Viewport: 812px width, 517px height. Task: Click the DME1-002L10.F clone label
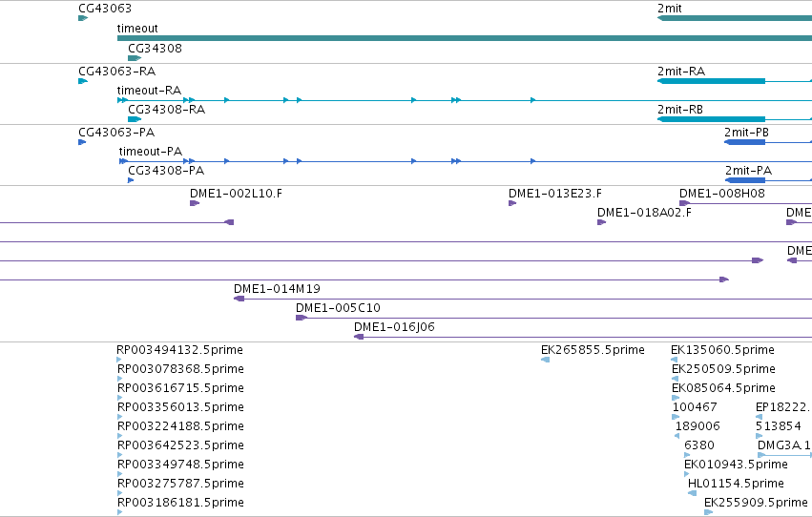pyautogui.click(x=236, y=194)
